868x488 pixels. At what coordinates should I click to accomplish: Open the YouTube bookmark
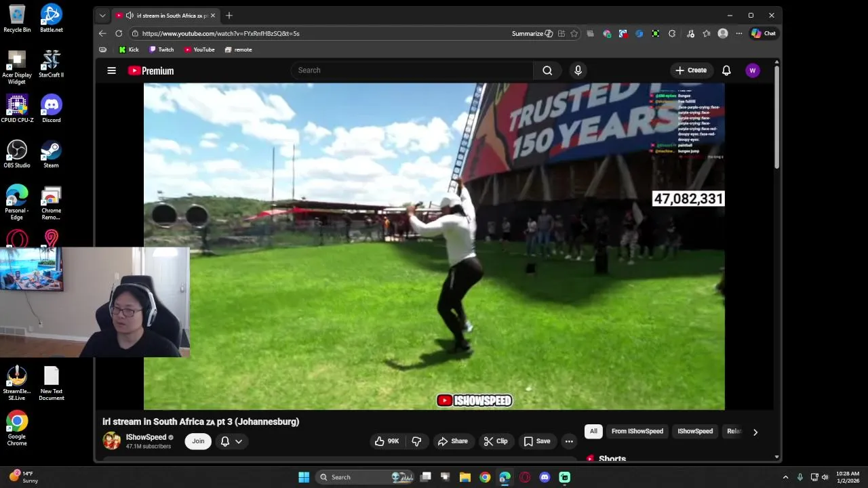pos(199,49)
